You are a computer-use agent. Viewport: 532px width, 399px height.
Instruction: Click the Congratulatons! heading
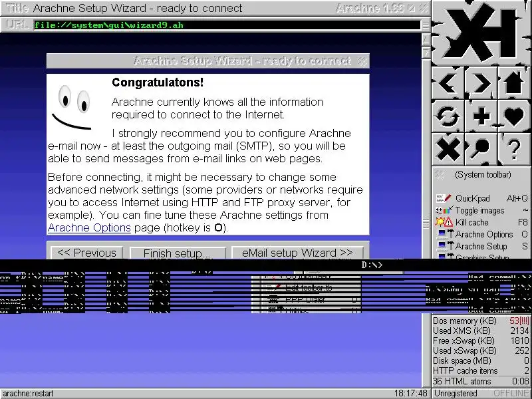[x=158, y=82]
